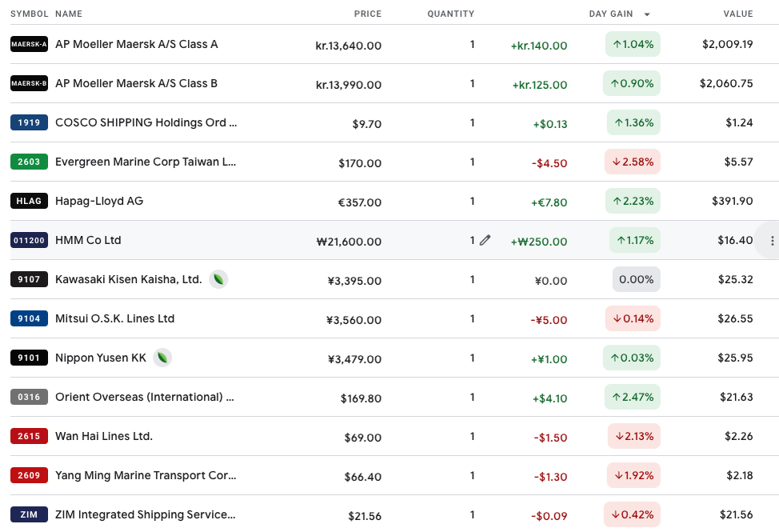
Task: Click the HMM Co Ltd quantity value
Action: 472,240
